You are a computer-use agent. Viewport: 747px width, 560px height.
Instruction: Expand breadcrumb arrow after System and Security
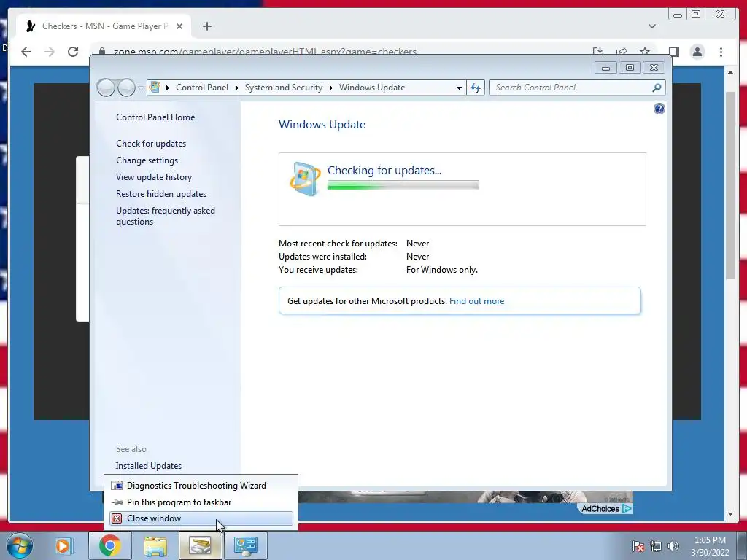click(330, 87)
